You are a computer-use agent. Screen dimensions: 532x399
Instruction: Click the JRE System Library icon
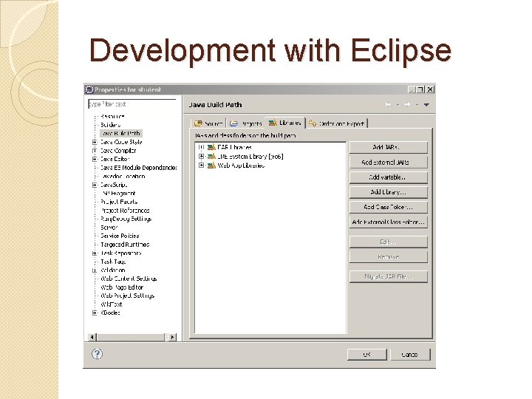(212, 157)
